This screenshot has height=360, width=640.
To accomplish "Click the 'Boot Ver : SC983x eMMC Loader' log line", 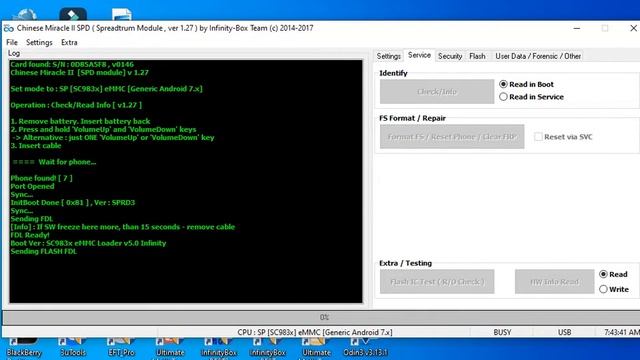I will [88, 243].
